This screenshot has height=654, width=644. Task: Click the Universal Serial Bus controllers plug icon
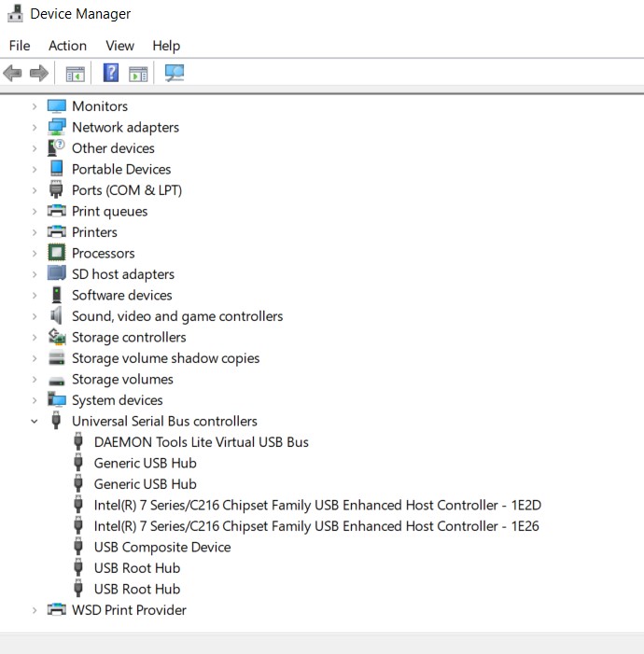click(x=56, y=421)
